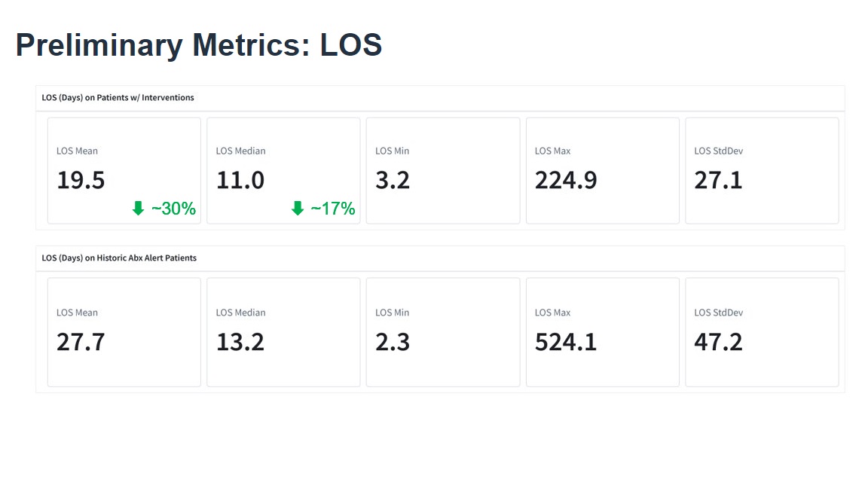868x488 pixels.
Task: Click the 224.9 LOS Max value
Action: point(566,181)
